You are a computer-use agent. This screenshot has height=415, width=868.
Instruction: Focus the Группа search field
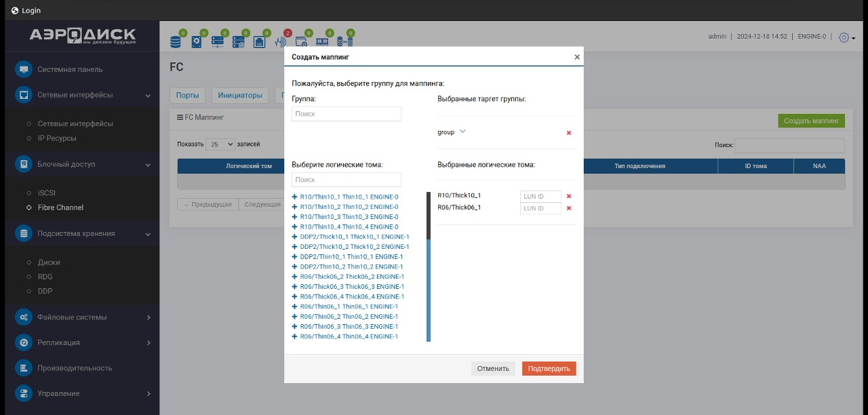(347, 114)
